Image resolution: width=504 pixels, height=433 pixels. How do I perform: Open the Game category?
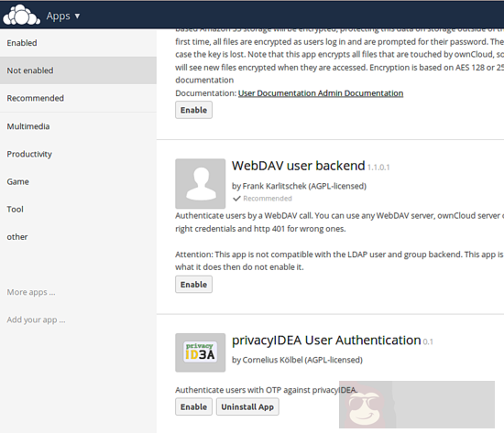point(78,181)
